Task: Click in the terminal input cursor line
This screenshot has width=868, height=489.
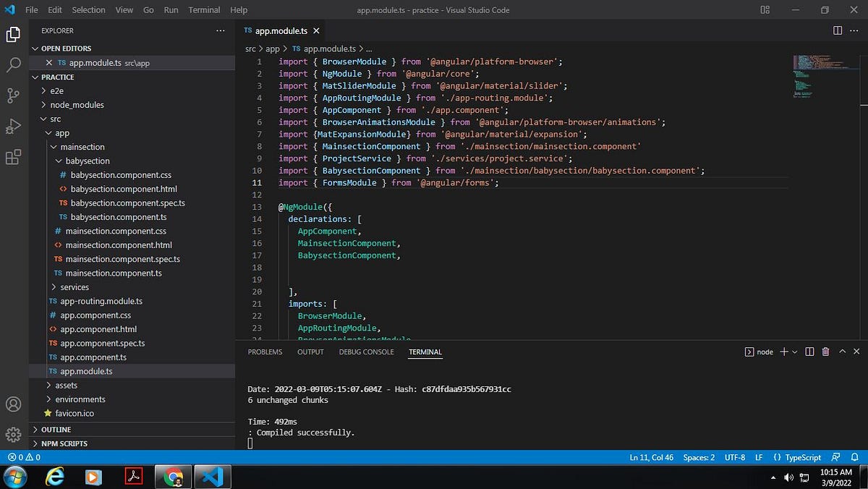Action: point(250,443)
